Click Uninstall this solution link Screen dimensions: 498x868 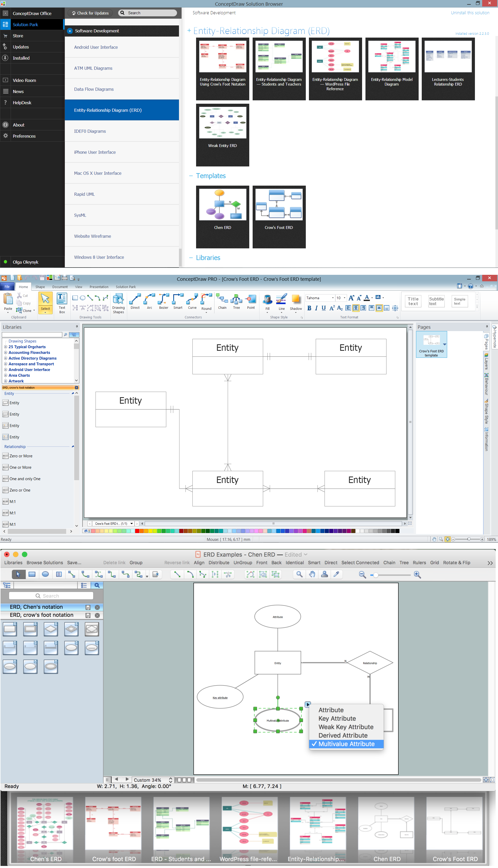(470, 13)
